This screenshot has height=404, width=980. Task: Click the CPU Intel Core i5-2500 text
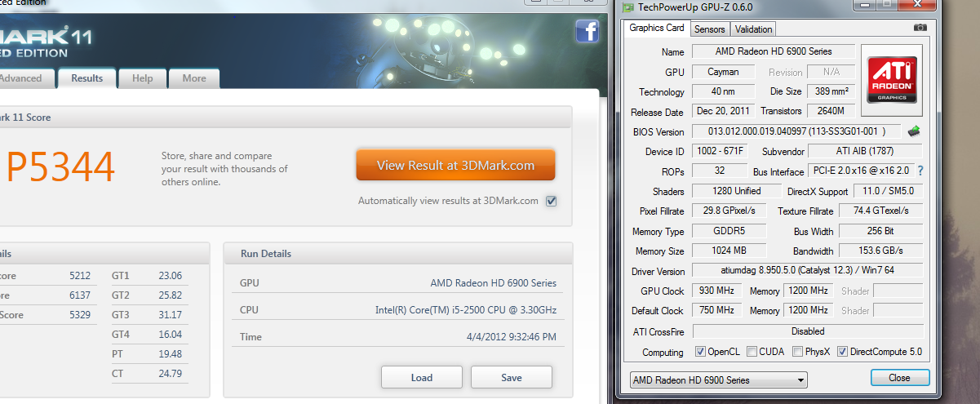click(x=466, y=310)
